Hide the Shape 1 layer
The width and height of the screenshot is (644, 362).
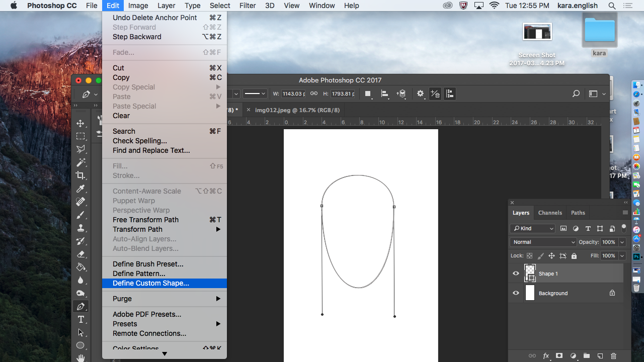pyautogui.click(x=515, y=273)
